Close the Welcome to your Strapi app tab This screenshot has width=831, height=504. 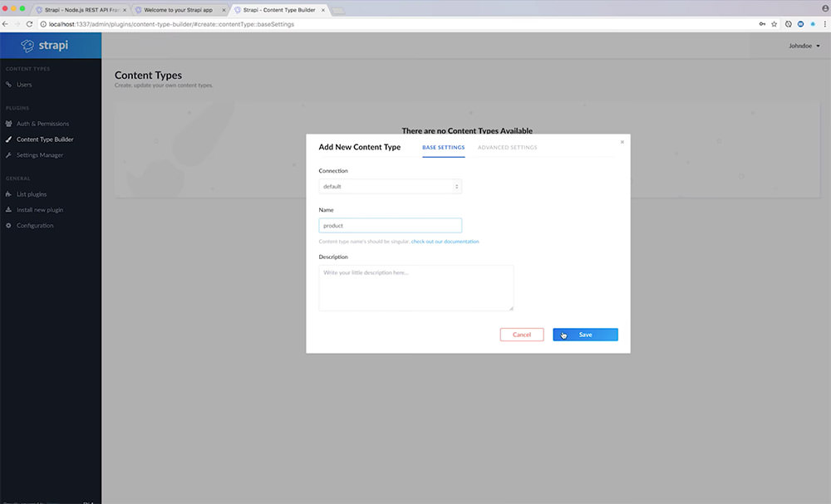tap(224, 10)
